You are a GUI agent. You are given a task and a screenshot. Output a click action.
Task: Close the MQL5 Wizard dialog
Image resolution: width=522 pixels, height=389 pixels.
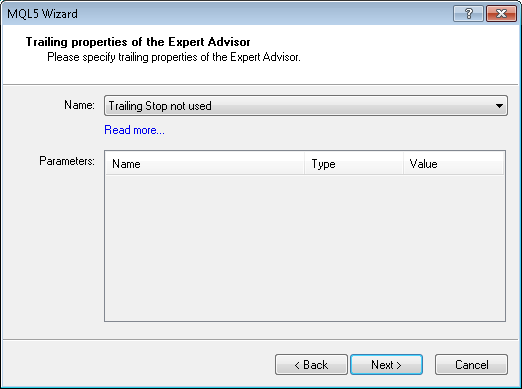point(501,14)
